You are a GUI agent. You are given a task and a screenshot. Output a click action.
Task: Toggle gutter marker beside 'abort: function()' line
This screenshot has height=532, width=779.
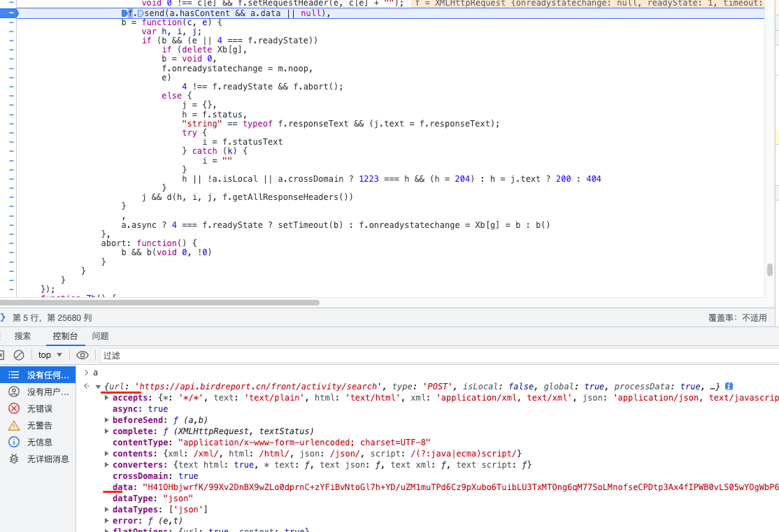coord(11,243)
